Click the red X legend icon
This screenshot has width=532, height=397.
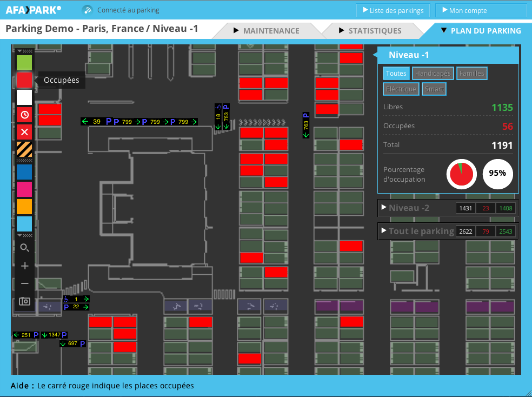(x=24, y=132)
